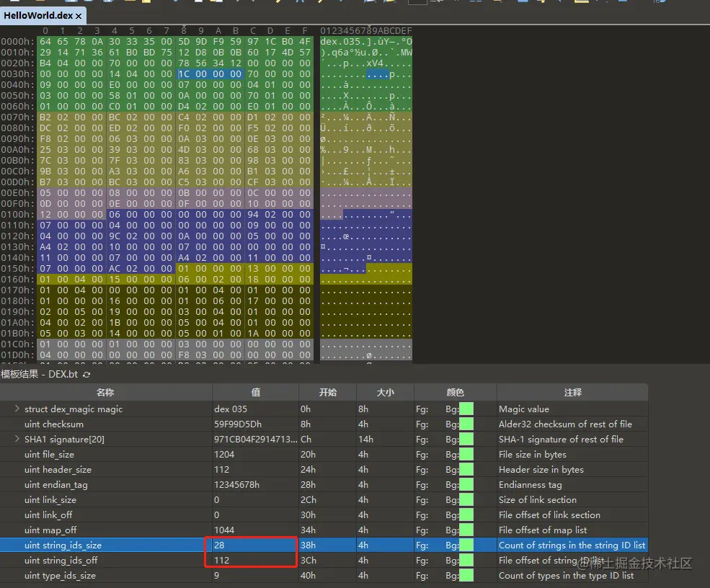Click the value 971CB04F2914713... of signature
Screen dimensions: 710x588
256,439
